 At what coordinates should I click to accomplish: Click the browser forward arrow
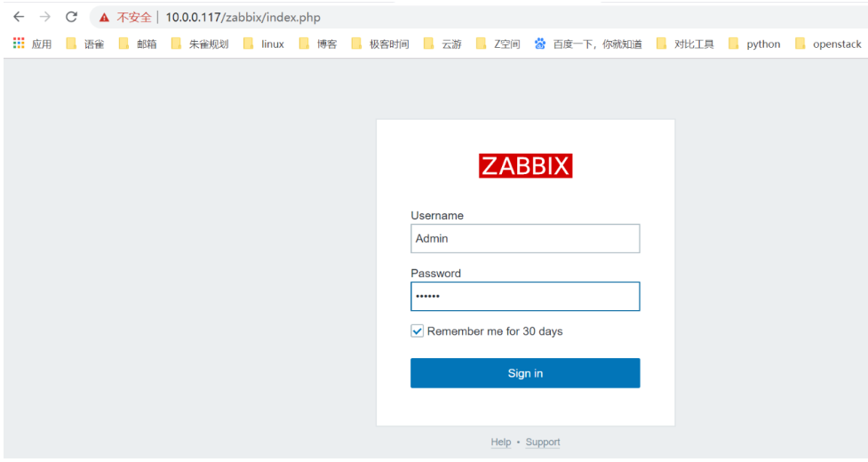point(44,17)
